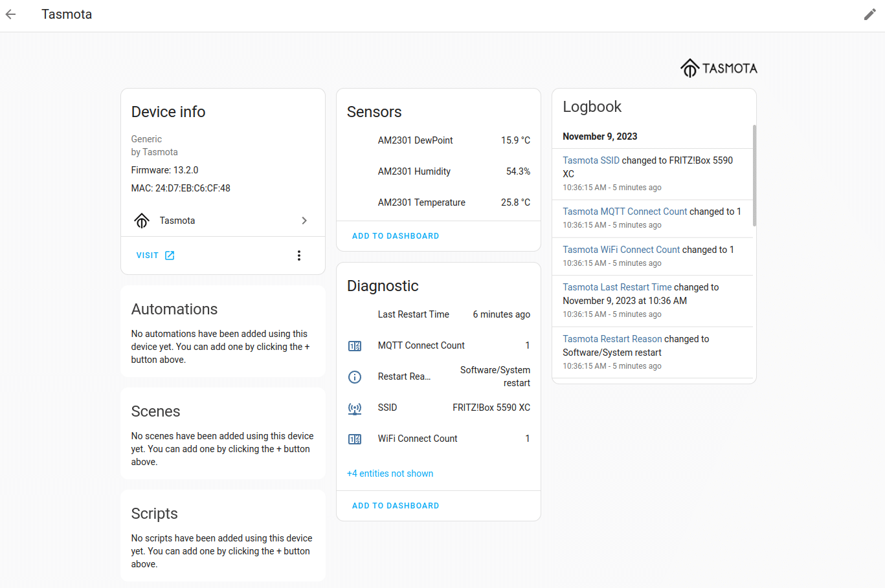
Task: Click the Tasmota logo in header
Action: pyautogui.click(x=718, y=68)
